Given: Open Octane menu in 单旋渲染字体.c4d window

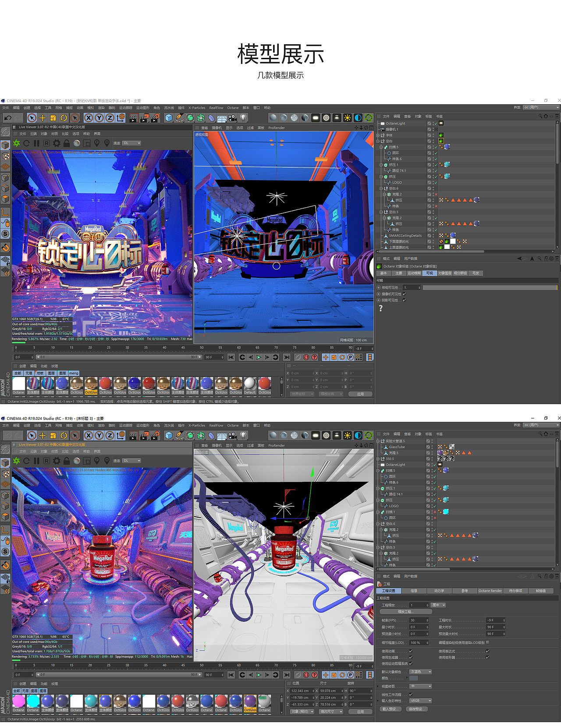Looking at the screenshot, I should (233, 108).
